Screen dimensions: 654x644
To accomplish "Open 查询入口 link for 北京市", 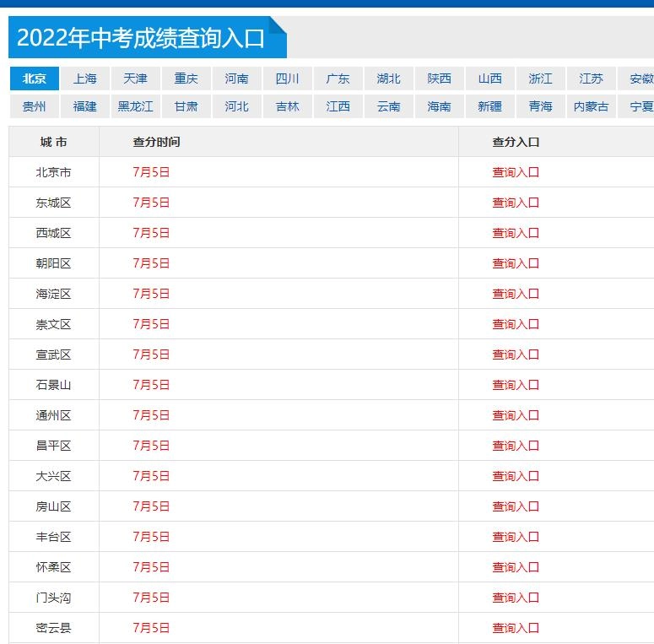I will (x=516, y=172).
